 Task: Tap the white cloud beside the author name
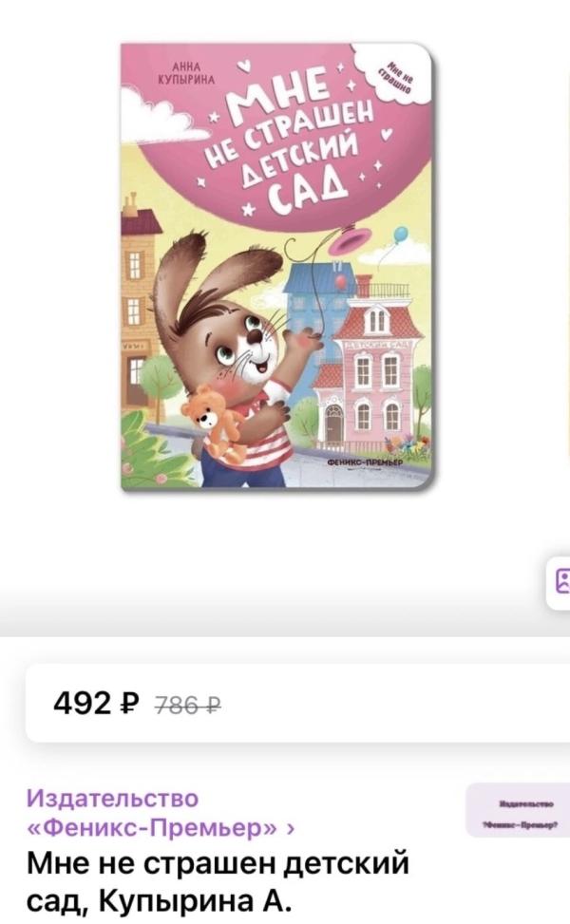[156, 115]
